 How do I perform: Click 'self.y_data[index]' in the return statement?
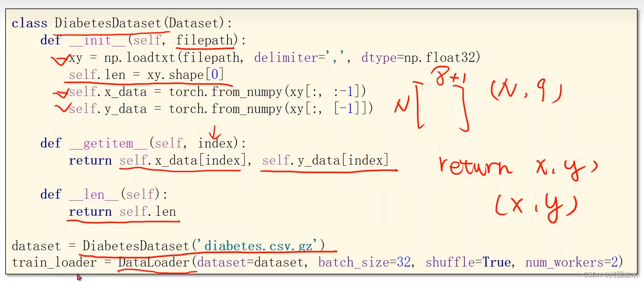325,160
